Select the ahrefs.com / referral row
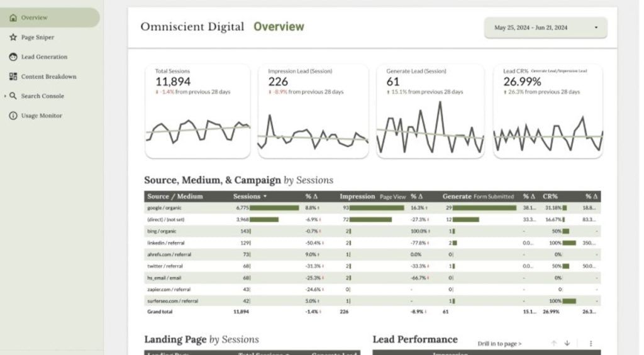 372,254
